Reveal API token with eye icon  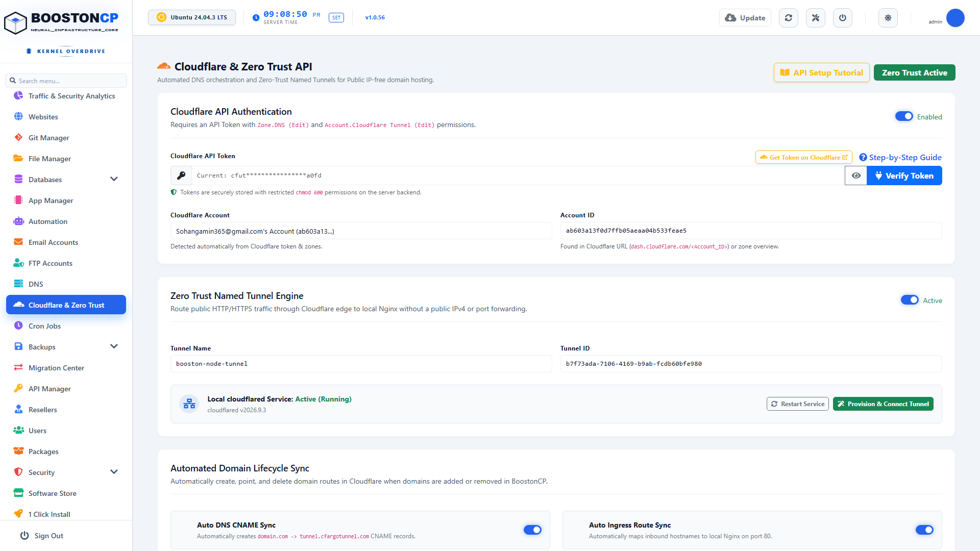point(856,176)
